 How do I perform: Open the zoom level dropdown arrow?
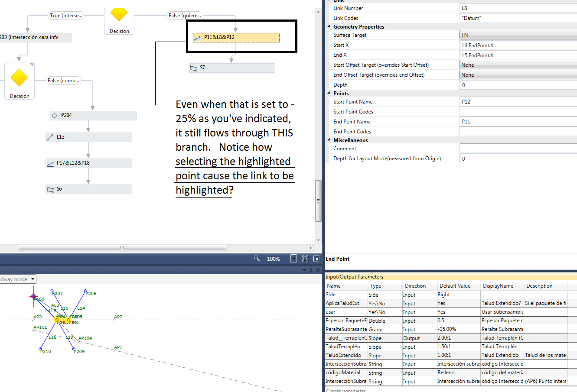coord(294,259)
